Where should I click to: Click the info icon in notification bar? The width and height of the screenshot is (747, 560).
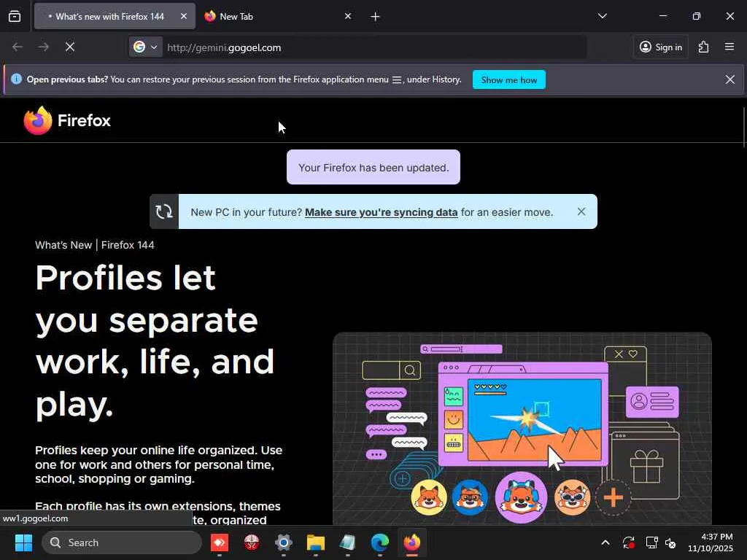point(16,79)
